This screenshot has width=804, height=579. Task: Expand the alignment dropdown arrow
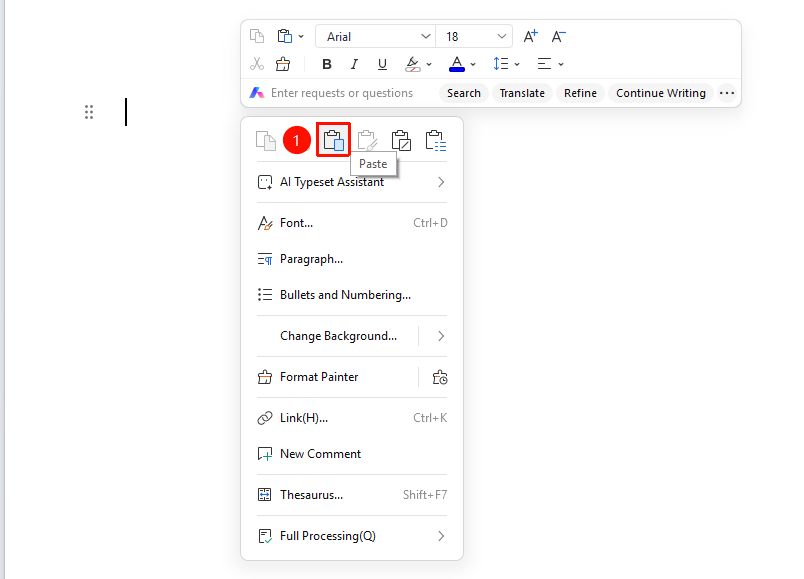click(561, 65)
